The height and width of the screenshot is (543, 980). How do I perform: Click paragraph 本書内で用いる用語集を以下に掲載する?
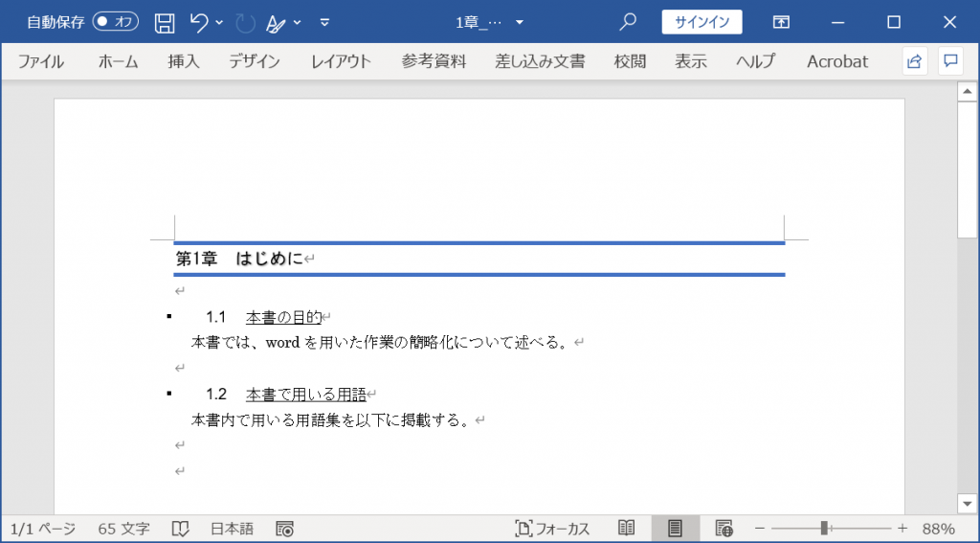tap(330, 420)
